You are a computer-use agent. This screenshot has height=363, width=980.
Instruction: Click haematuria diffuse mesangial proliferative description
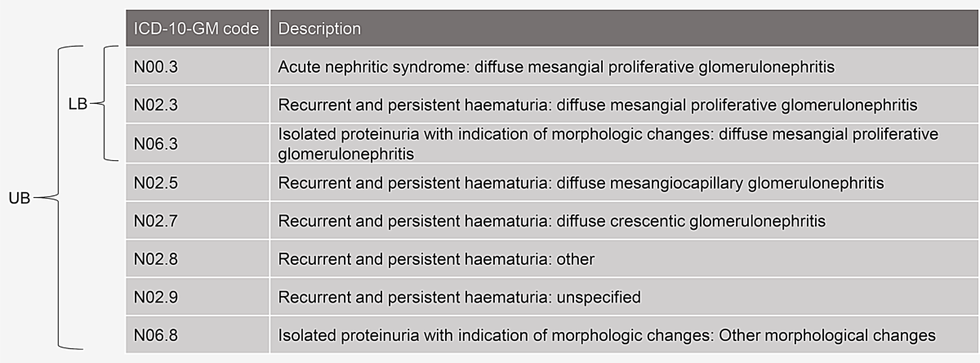(x=598, y=105)
